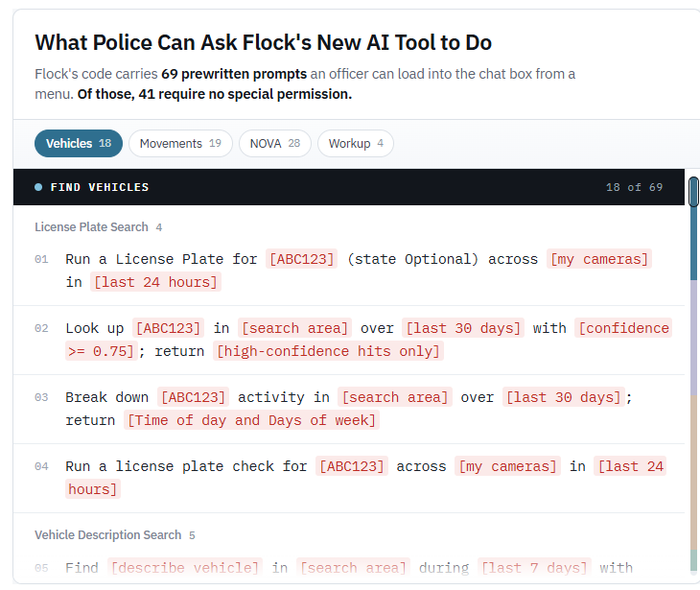
Task: Click [describe vehicle] placeholder in prompt 05
Action: coord(185,568)
